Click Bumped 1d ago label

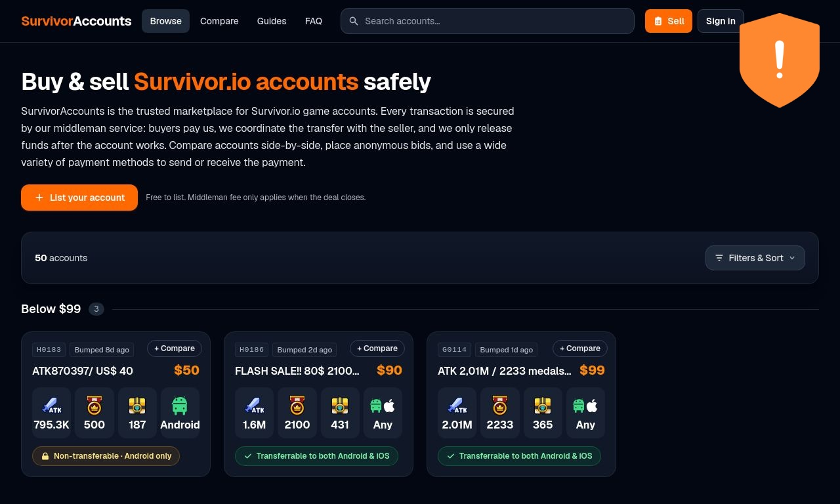tap(507, 350)
